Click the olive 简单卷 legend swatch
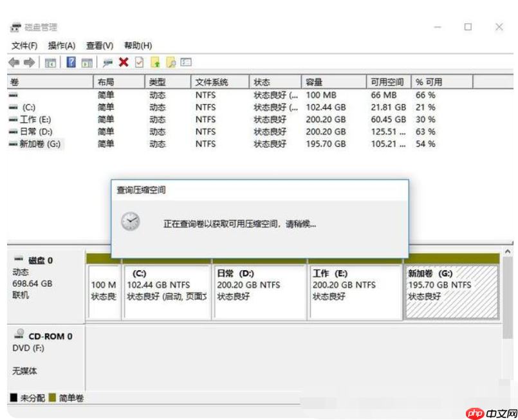 pyautogui.click(x=52, y=397)
